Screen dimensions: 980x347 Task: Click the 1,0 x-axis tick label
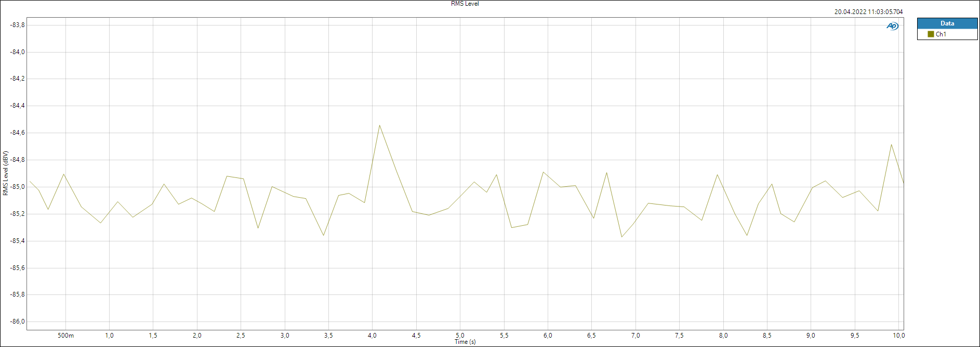[x=109, y=336]
